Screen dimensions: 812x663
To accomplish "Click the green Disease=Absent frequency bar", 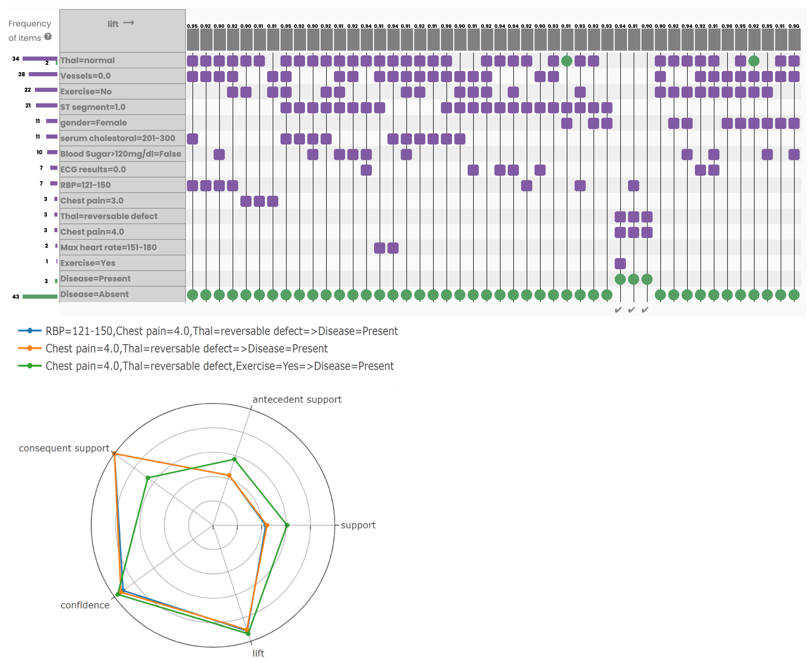I will pyautogui.click(x=40, y=297).
